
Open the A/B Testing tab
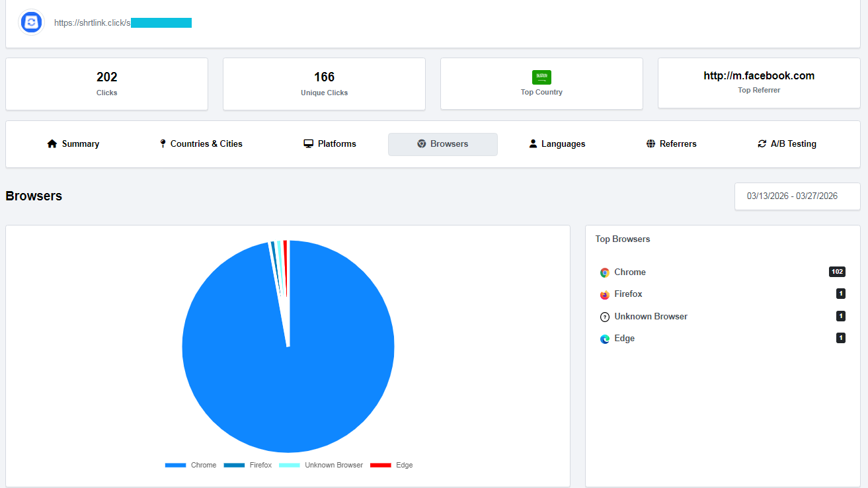787,143
